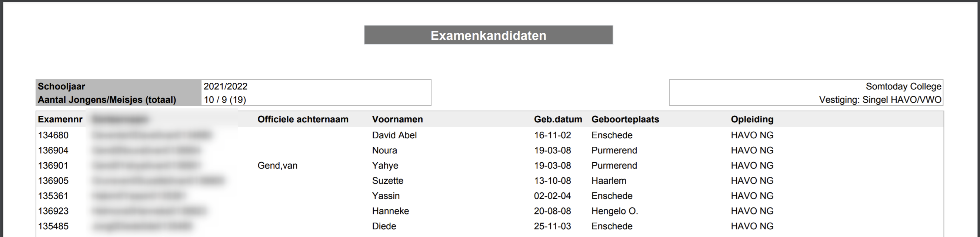Select birthplace Hengelo O.

[x=614, y=211]
